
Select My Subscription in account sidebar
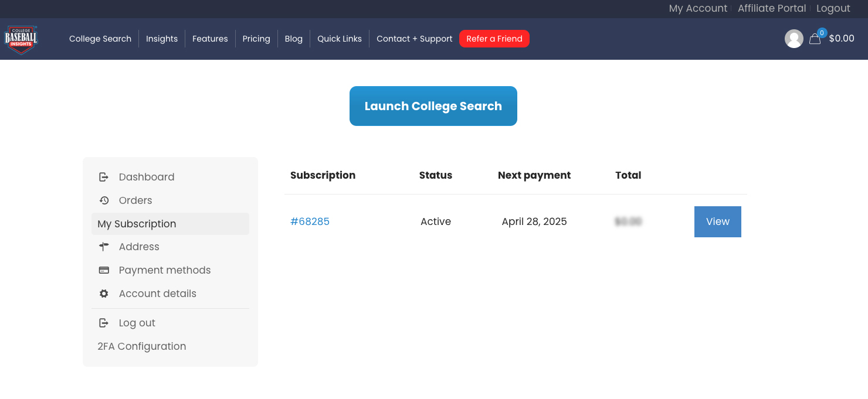pos(137,224)
